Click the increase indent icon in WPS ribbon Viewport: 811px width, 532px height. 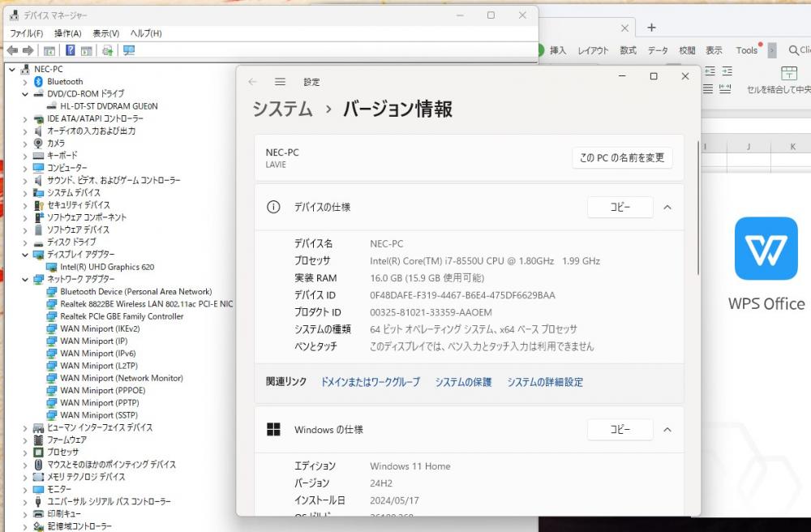(727, 71)
